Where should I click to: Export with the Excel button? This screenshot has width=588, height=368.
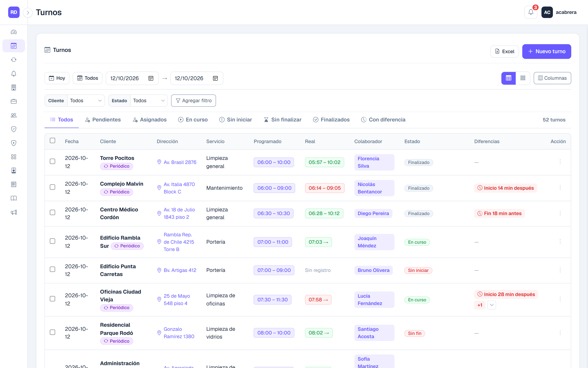pos(505,52)
